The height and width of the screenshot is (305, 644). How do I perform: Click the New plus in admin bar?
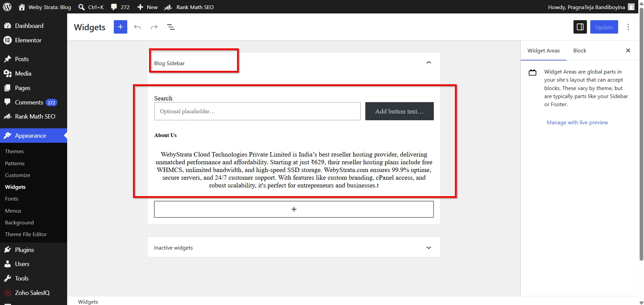147,7
